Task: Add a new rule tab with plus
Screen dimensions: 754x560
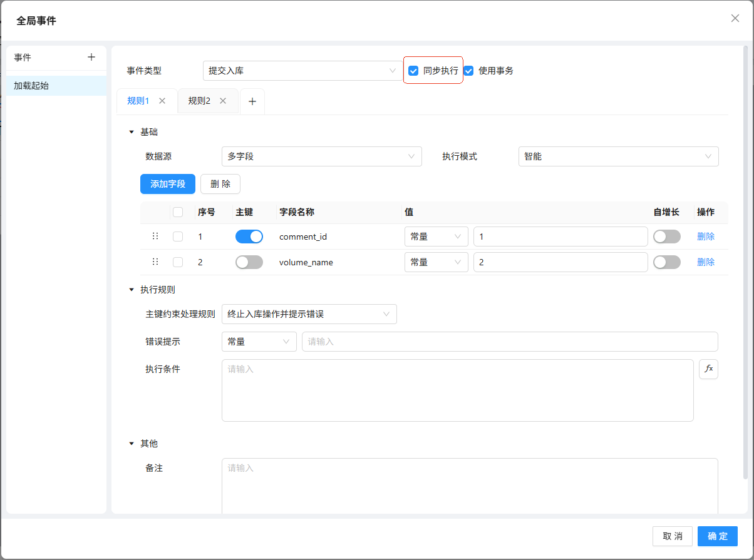Action: [x=252, y=101]
